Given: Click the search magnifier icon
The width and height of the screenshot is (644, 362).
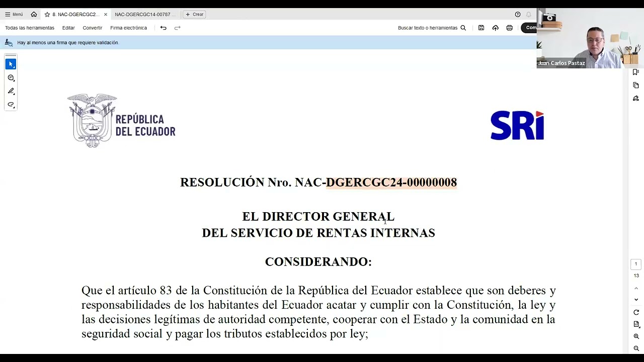Looking at the screenshot, I should (x=463, y=28).
